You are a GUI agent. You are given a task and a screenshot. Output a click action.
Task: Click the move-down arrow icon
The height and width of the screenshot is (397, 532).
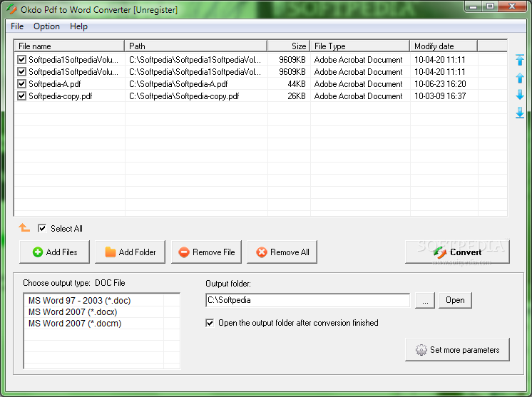point(519,95)
